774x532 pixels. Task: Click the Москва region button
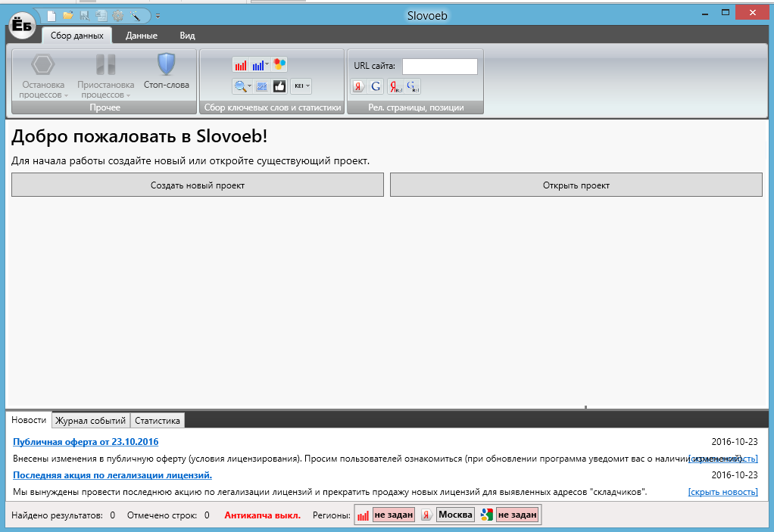455,515
